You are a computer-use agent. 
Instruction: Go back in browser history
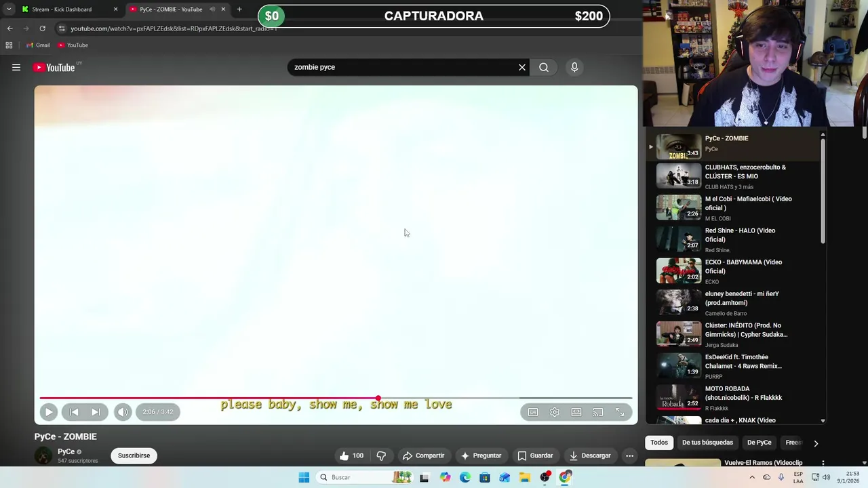tap(9, 28)
